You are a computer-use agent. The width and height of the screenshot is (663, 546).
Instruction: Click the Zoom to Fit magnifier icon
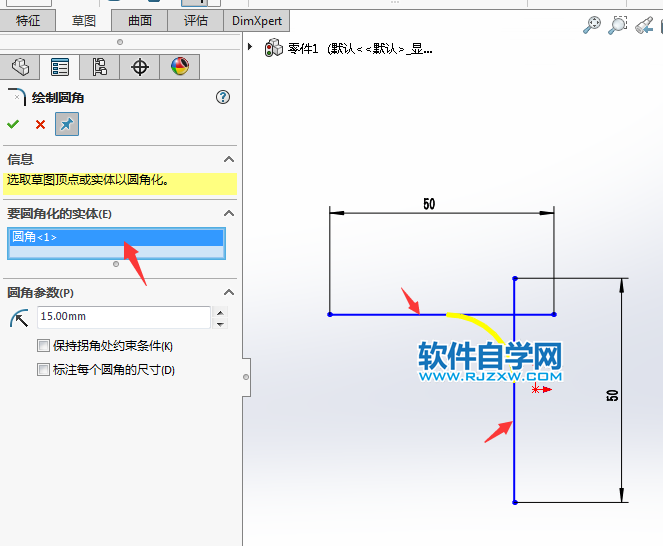pyautogui.click(x=592, y=25)
